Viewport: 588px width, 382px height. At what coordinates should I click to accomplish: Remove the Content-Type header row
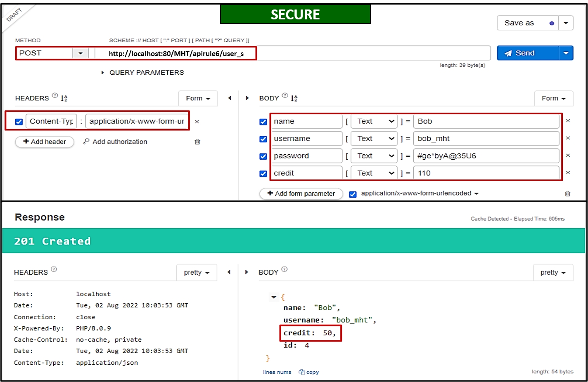click(x=197, y=122)
